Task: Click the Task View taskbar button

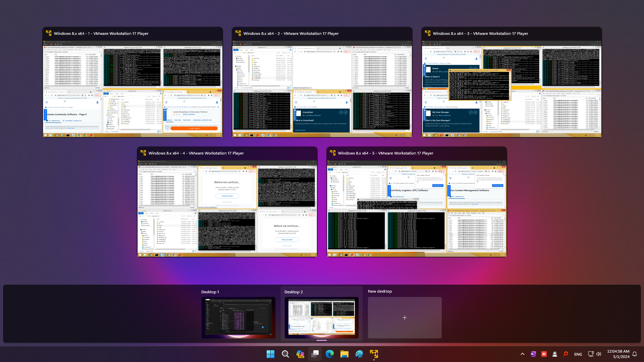Action: pos(315,354)
